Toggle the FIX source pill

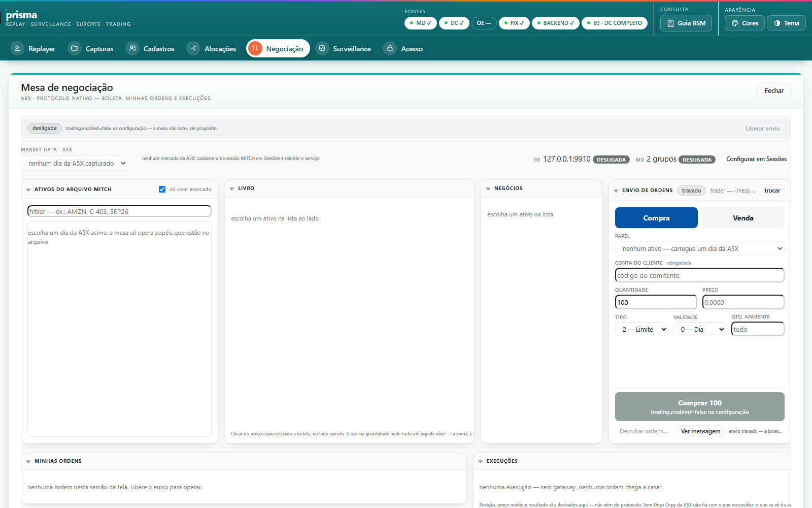514,23
